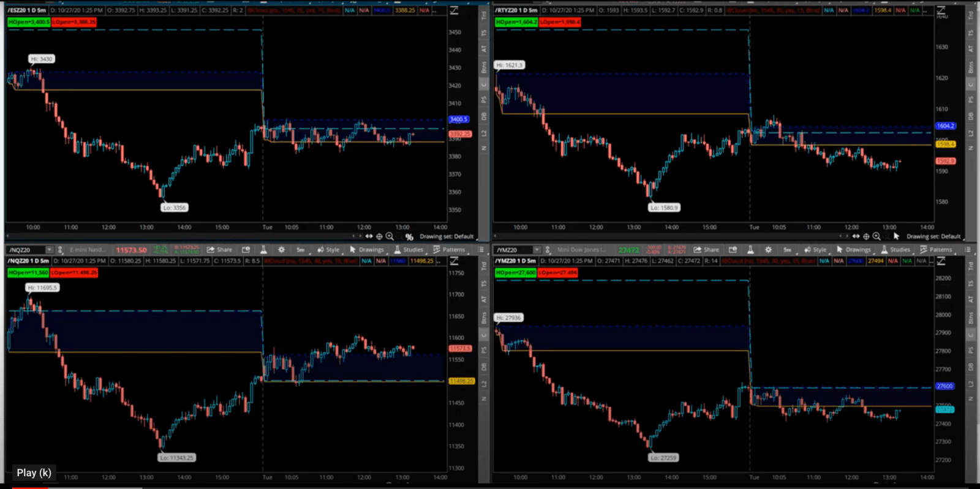The height and width of the screenshot is (489, 980).
Task: Toggle Btns side panel on /ESZ20 chart
Action: tap(483, 67)
